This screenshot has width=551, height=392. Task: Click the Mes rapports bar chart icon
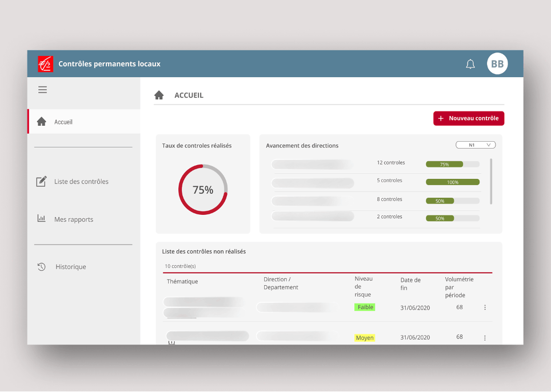tap(41, 219)
